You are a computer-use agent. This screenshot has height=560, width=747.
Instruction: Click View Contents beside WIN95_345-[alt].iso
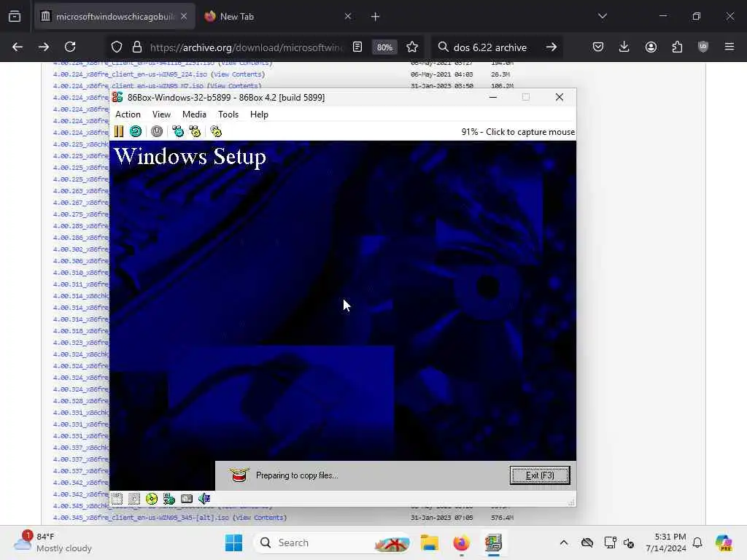click(260, 518)
